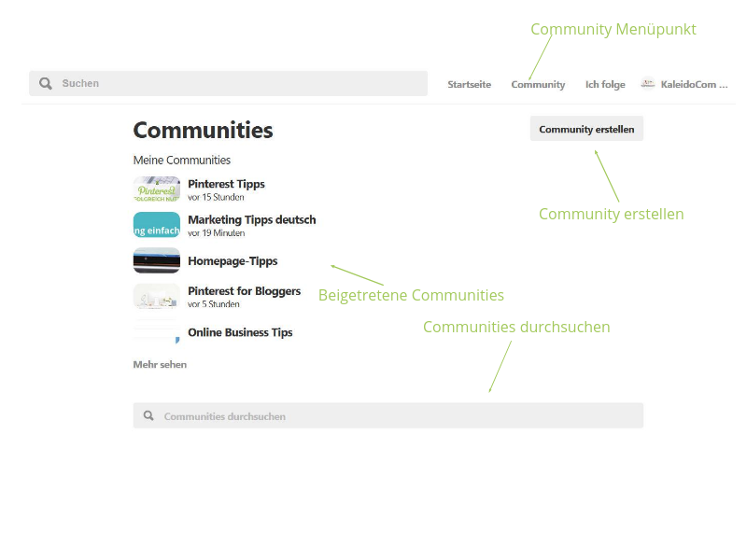747x560 pixels.
Task: Open the Homepage-Tipps community
Action: click(x=232, y=260)
